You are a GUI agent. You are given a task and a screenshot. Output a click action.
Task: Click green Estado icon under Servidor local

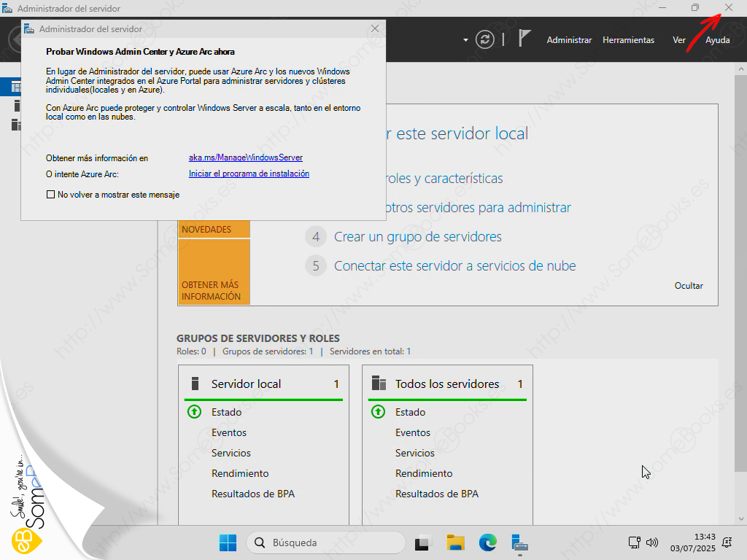tap(194, 412)
